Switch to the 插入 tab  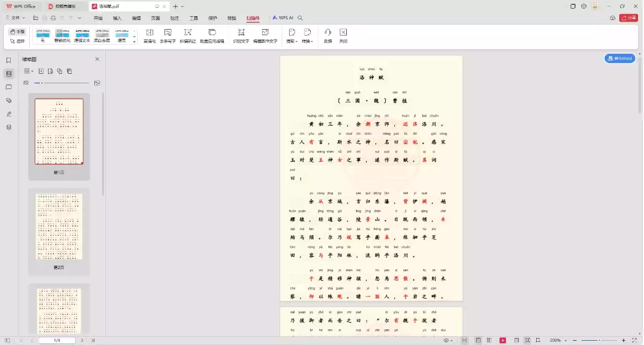(x=117, y=18)
